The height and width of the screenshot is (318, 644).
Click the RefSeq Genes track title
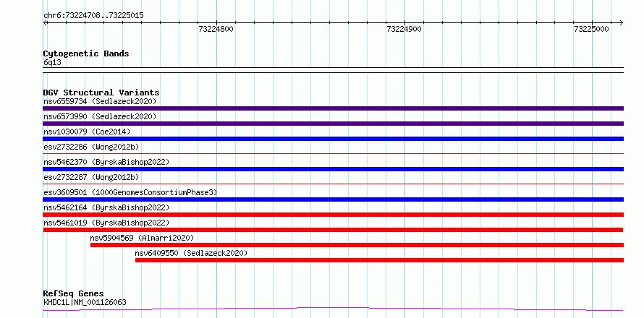74,294
